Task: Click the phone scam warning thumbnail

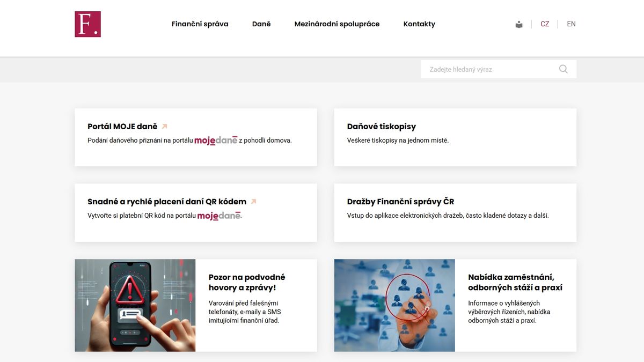Action: 135,305
